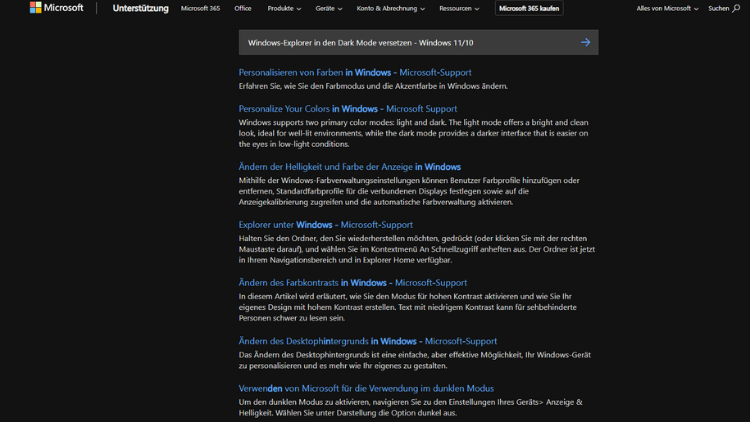Open Personalisieren von Farben in Windows result
Screen dimensions: 750x422
pos(355,72)
